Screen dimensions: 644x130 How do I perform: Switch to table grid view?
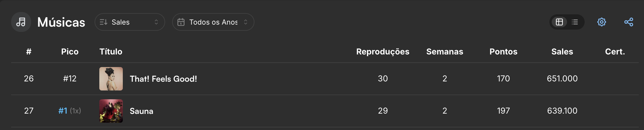(559, 22)
